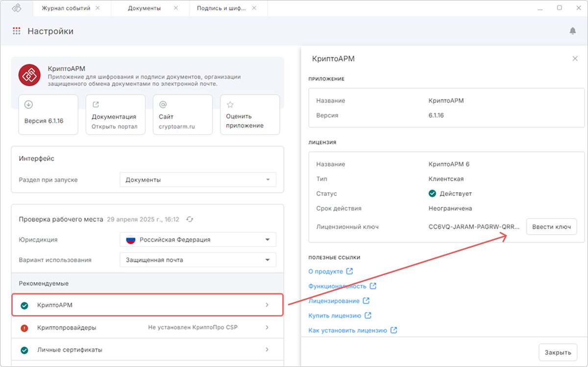Image resolution: width=588 pixels, height=367 pixels.
Task: Open the Вариант использования dropdown
Action: 198,260
